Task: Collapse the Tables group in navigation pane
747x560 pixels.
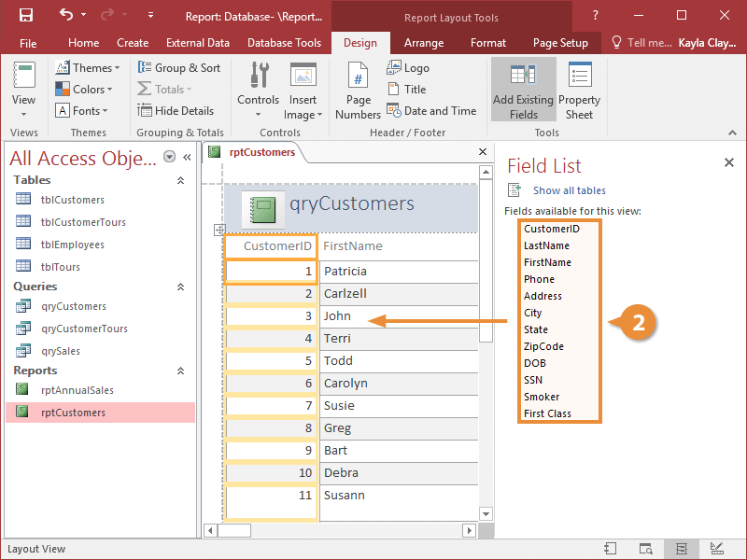Action: coord(180,180)
